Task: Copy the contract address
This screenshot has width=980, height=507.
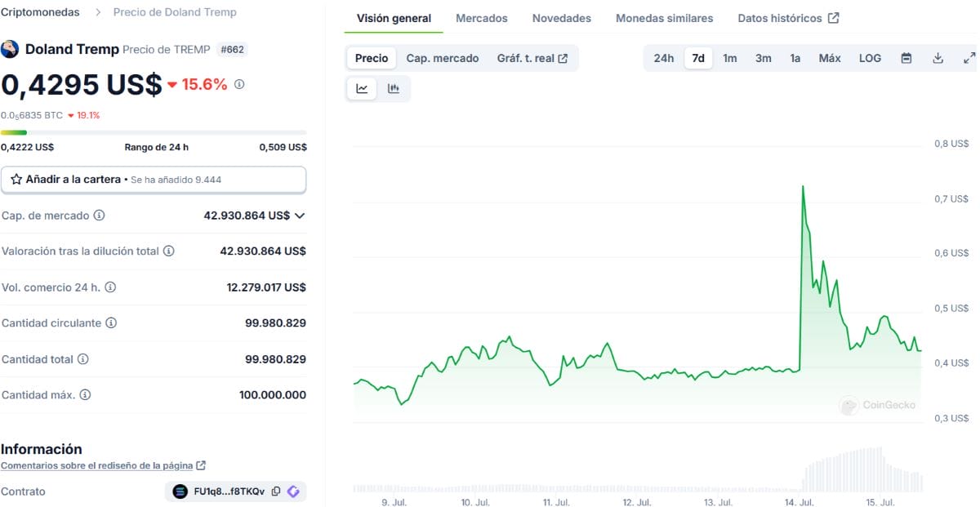Action: coord(276,491)
